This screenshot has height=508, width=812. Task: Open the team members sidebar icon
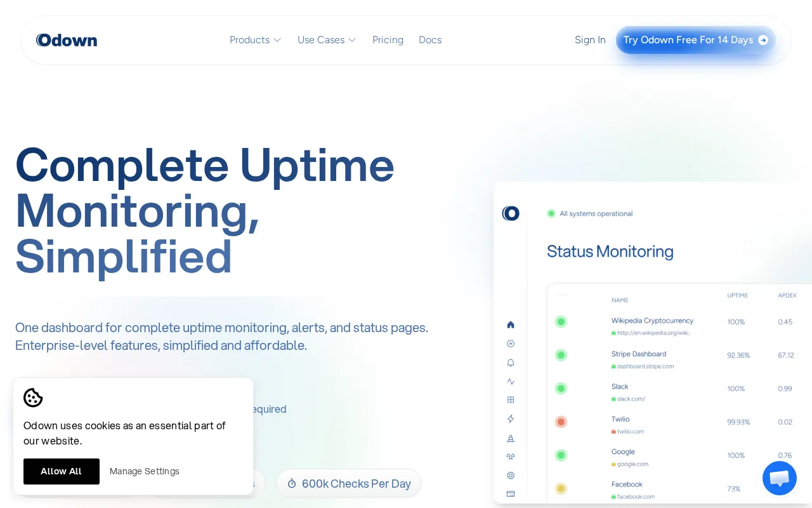pyautogui.click(x=511, y=457)
